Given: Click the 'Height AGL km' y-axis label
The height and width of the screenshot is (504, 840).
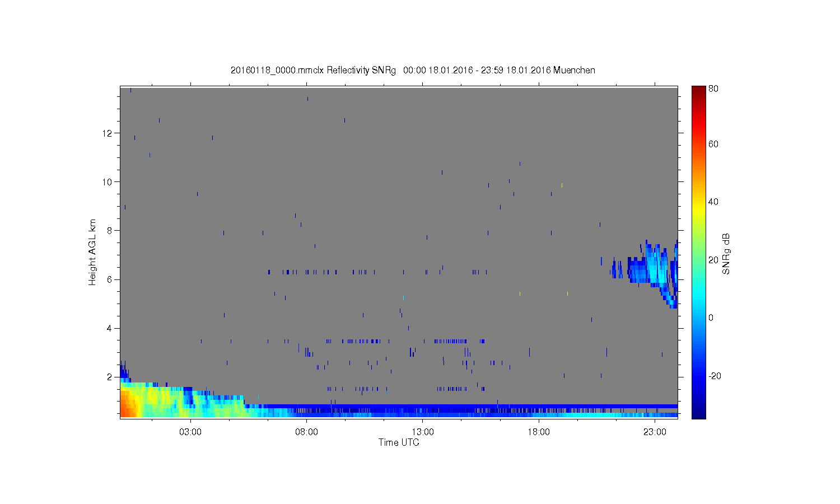Looking at the screenshot, I should click(92, 252).
